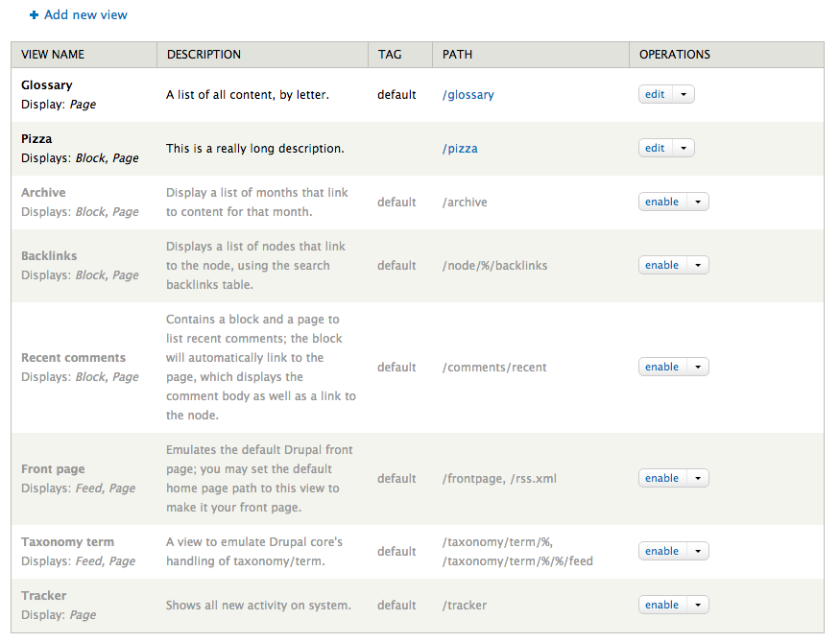
Task: Enable the Recent comments view
Action: [x=662, y=367]
